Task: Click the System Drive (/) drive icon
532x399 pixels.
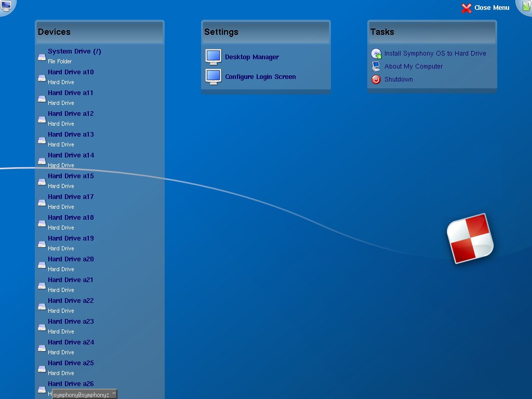Action: pos(42,57)
